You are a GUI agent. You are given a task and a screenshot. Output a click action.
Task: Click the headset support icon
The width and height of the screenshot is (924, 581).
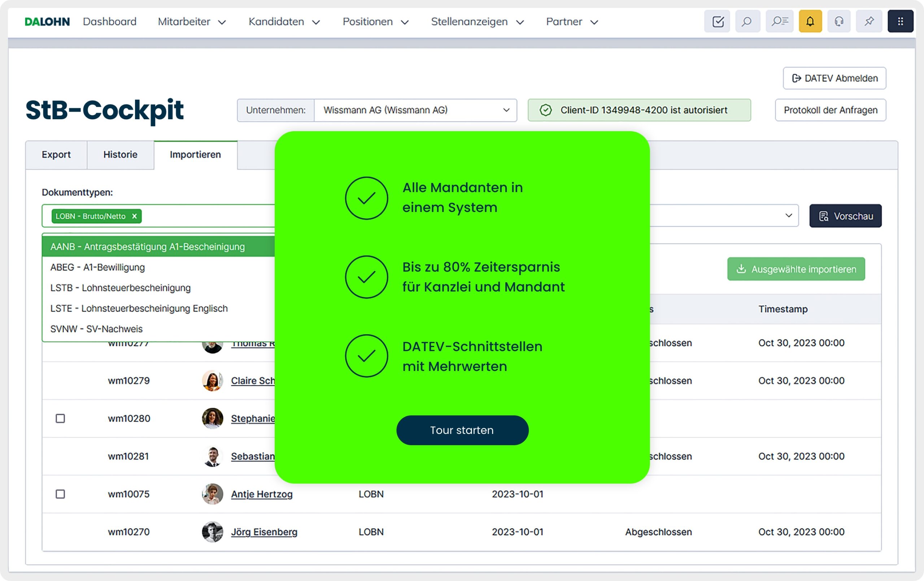coord(839,22)
